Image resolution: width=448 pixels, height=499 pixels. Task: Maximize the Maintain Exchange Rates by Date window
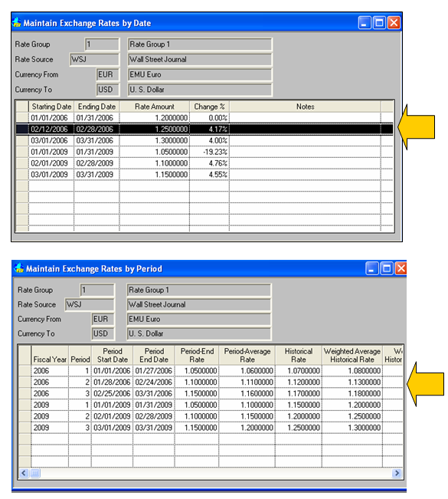(x=379, y=23)
